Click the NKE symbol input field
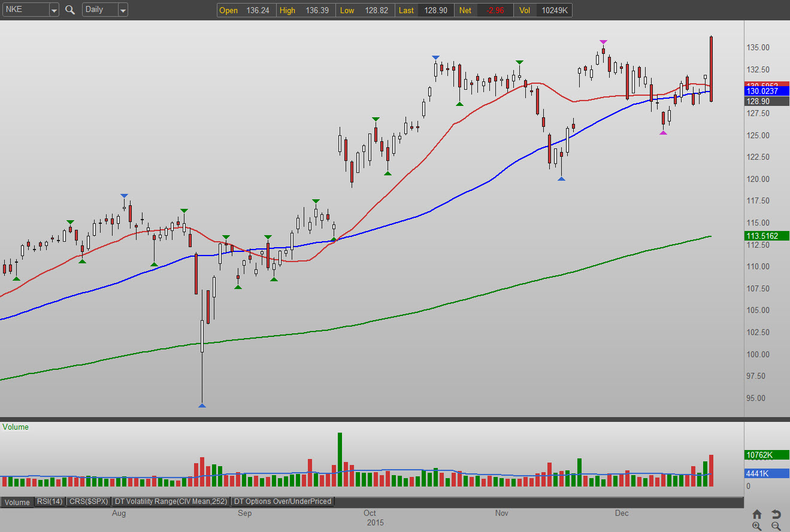This screenshot has width=790, height=532. (x=26, y=10)
